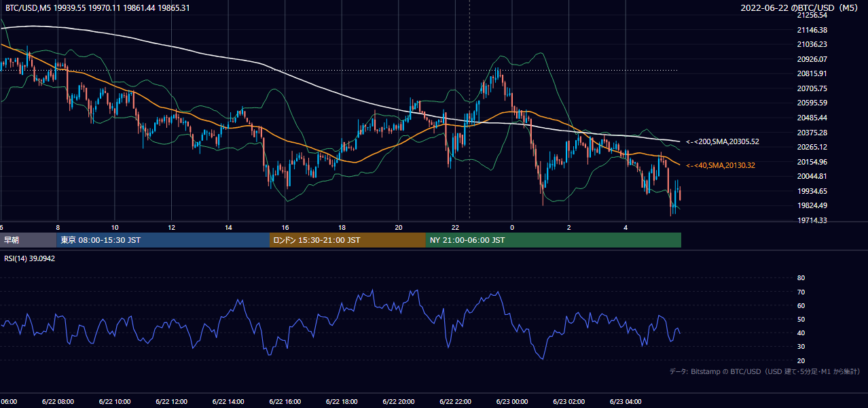Select the 早朝 early-morning session bar
The width and height of the screenshot is (868, 408).
click(x=28, y=240)
